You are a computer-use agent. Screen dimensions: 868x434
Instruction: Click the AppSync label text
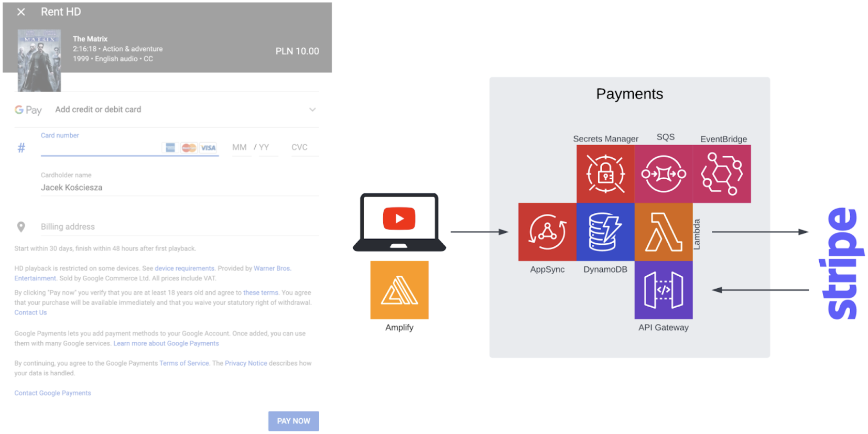547,269
